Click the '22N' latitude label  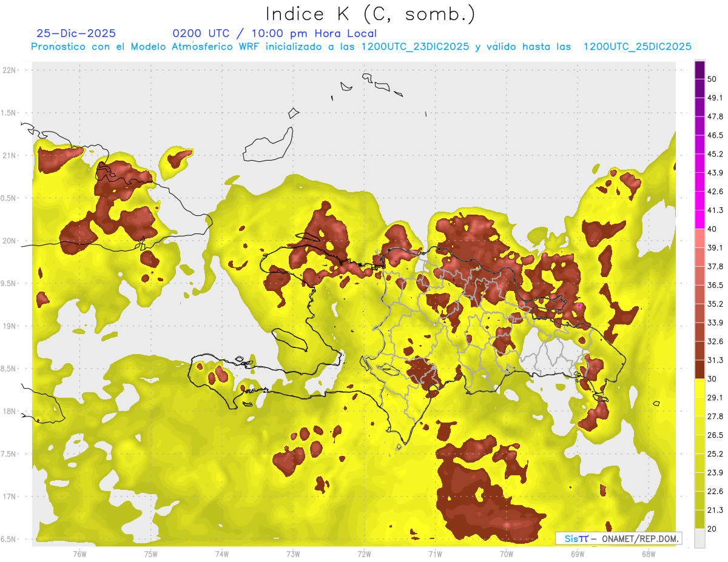(9, 70)
